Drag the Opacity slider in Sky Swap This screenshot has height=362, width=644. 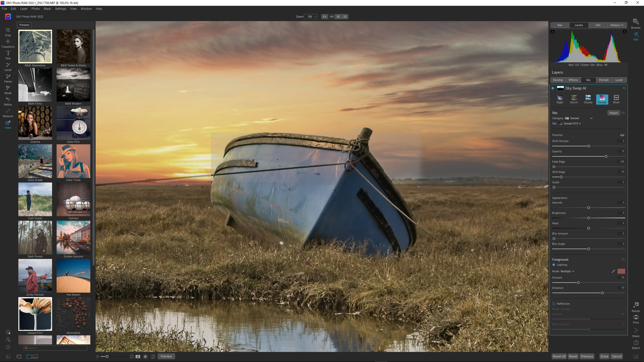click(606, 156)
